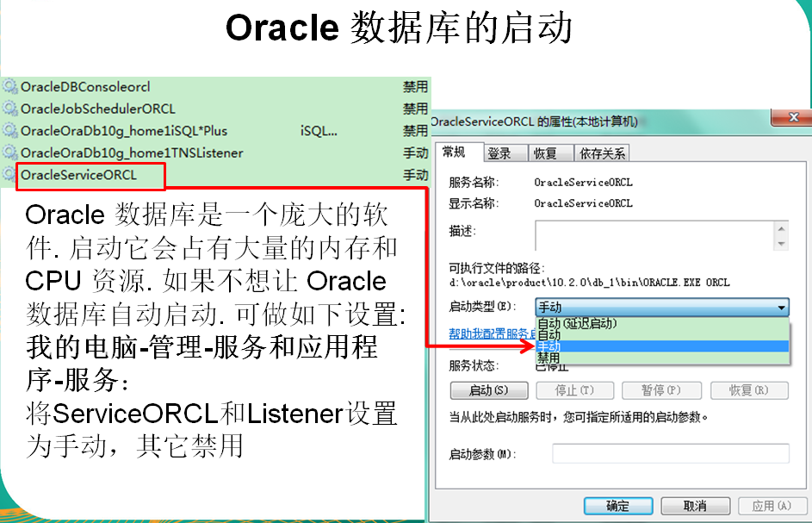Click 禁用 status of OracleDBConsoleorcl
Viewport: 812px width, 523px height.
415,86
